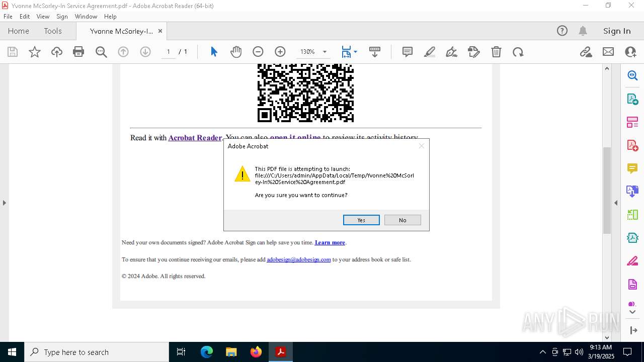644x362 pixels.
Task: Open the search tool in right pane
Action: [x=632, y=75]
